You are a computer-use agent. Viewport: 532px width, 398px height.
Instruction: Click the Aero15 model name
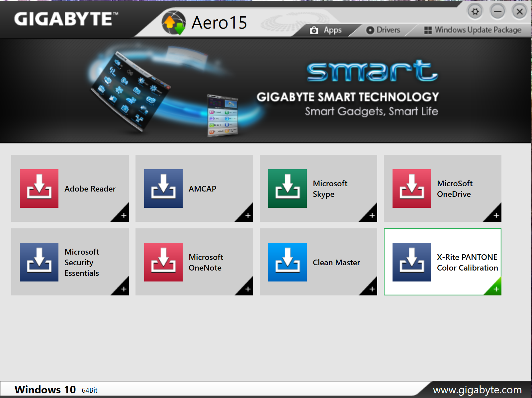coord(219,23)
